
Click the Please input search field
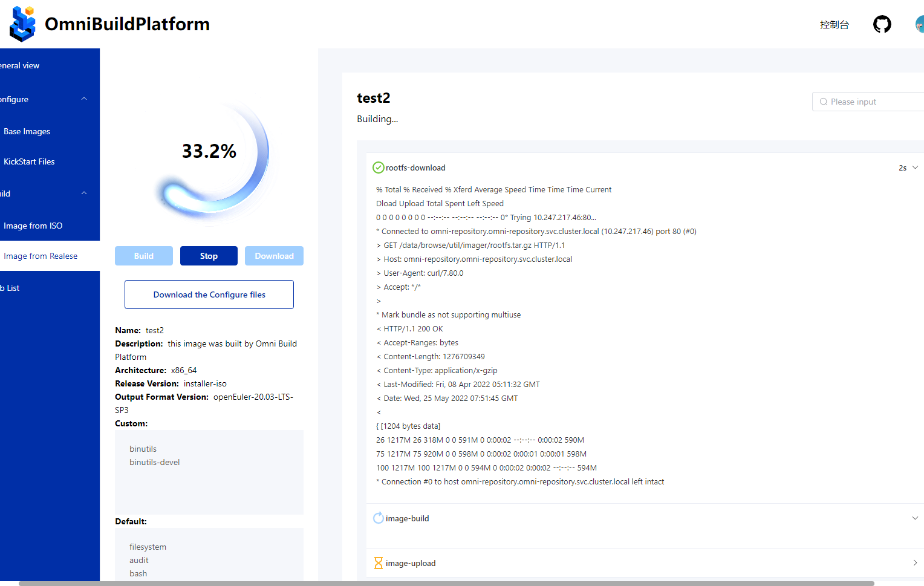[869, 102]
